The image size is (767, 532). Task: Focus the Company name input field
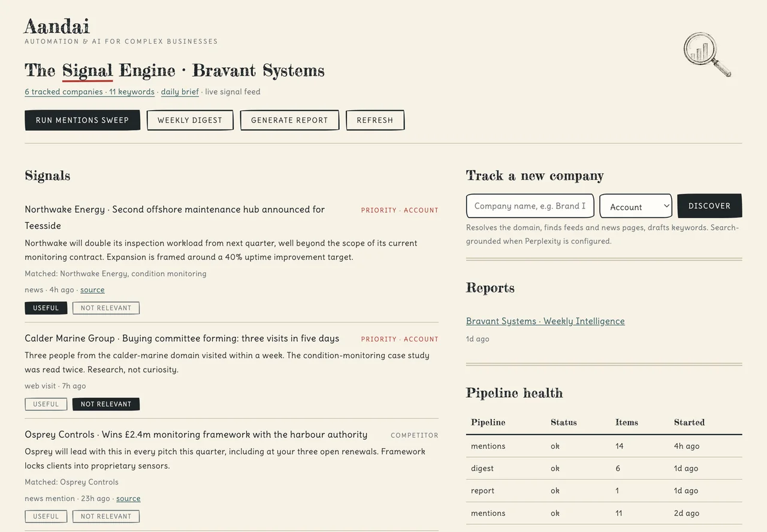[530, 205]
